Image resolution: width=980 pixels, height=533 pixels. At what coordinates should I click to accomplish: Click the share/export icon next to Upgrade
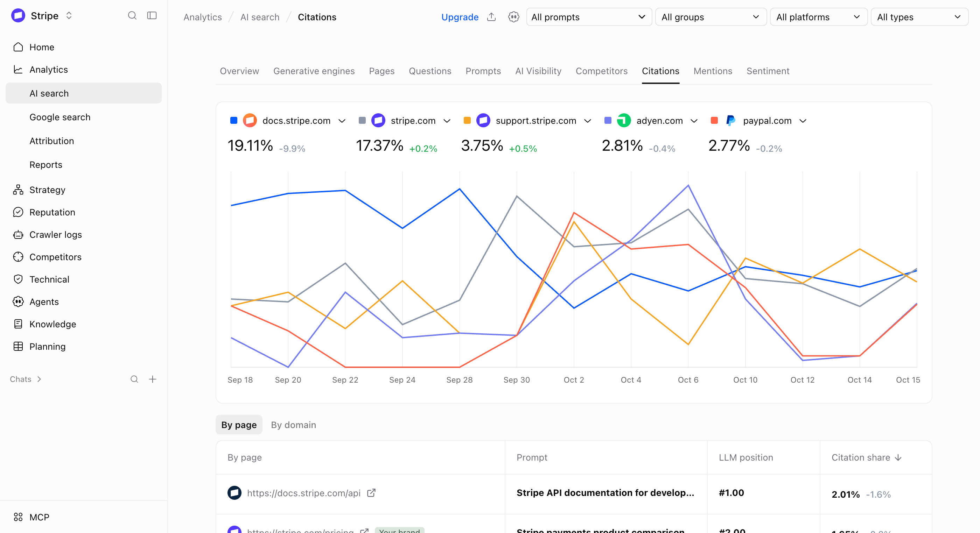tap(491, 17)
